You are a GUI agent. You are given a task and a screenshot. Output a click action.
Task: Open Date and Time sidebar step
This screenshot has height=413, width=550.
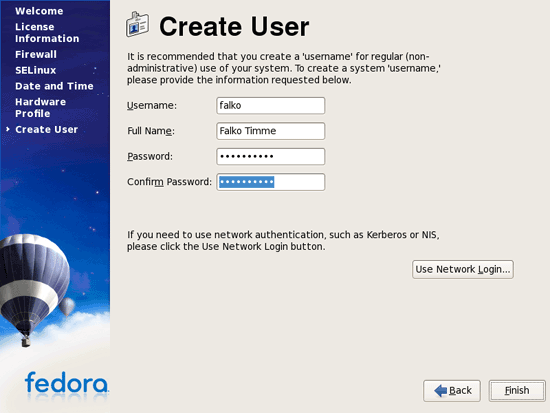pos(54,86)
